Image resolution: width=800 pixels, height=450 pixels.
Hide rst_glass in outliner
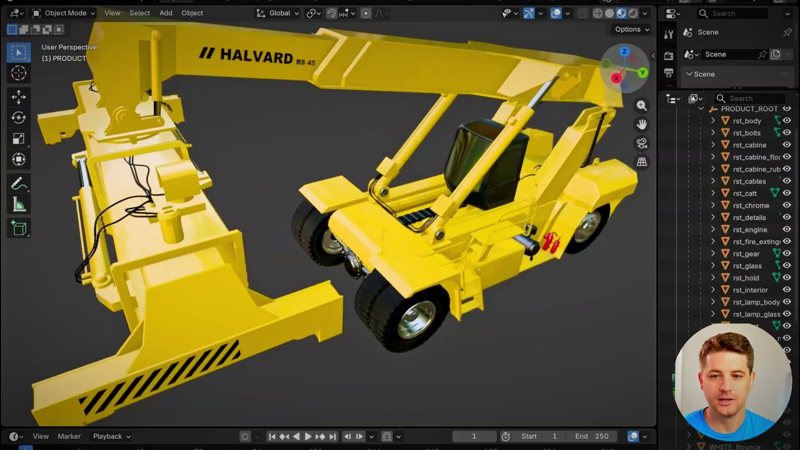787,266
